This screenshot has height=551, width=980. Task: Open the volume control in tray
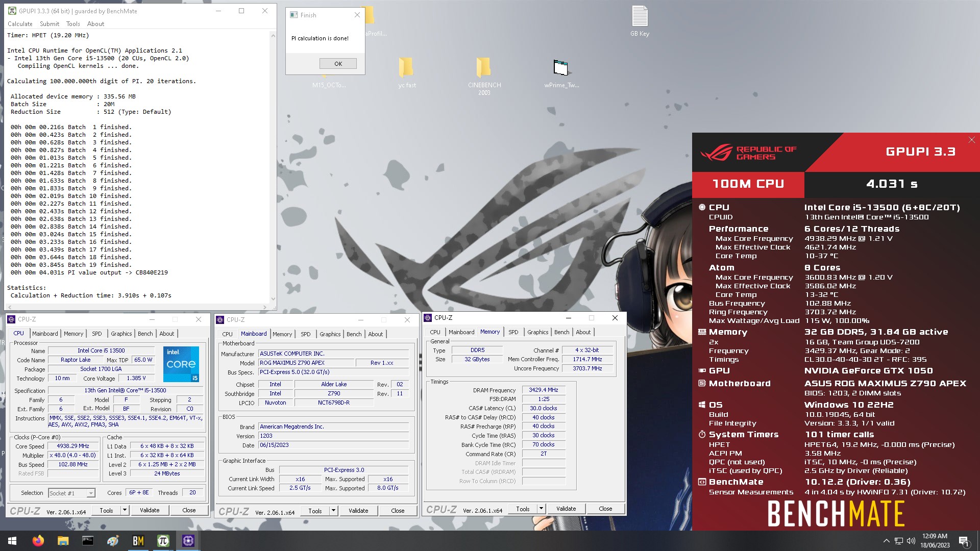[x=911, y=541]
